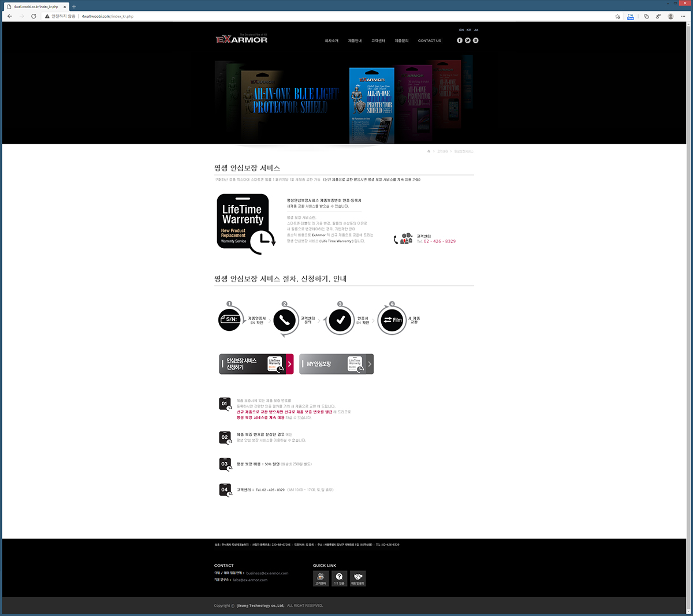
Task: Open the Twitter social link icon
Action: click(468, 40)
